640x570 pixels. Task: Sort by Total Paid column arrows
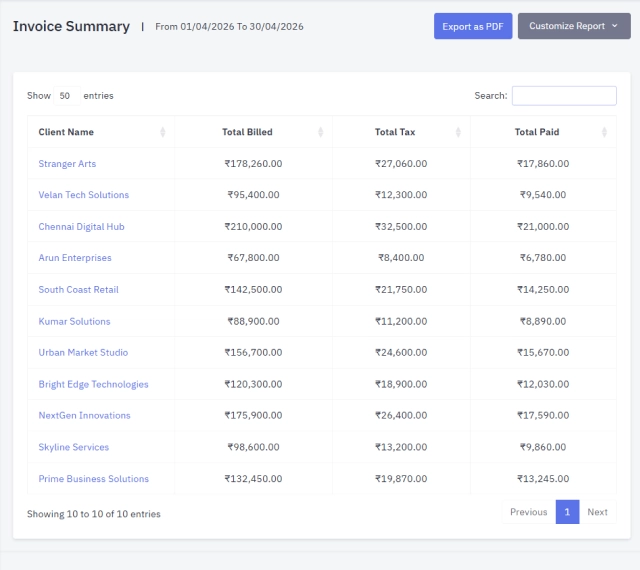click(x=604, y=132)
